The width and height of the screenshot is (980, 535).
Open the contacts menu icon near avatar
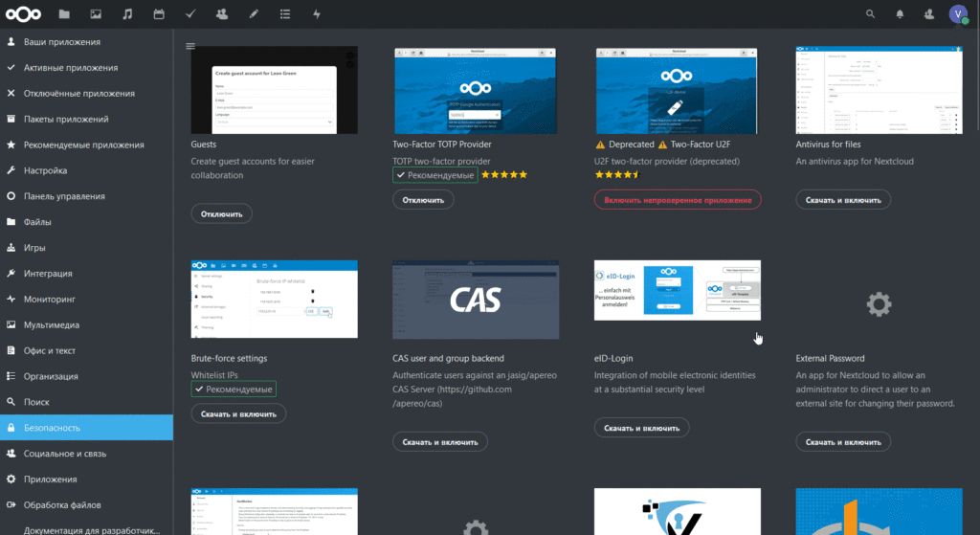929,13
